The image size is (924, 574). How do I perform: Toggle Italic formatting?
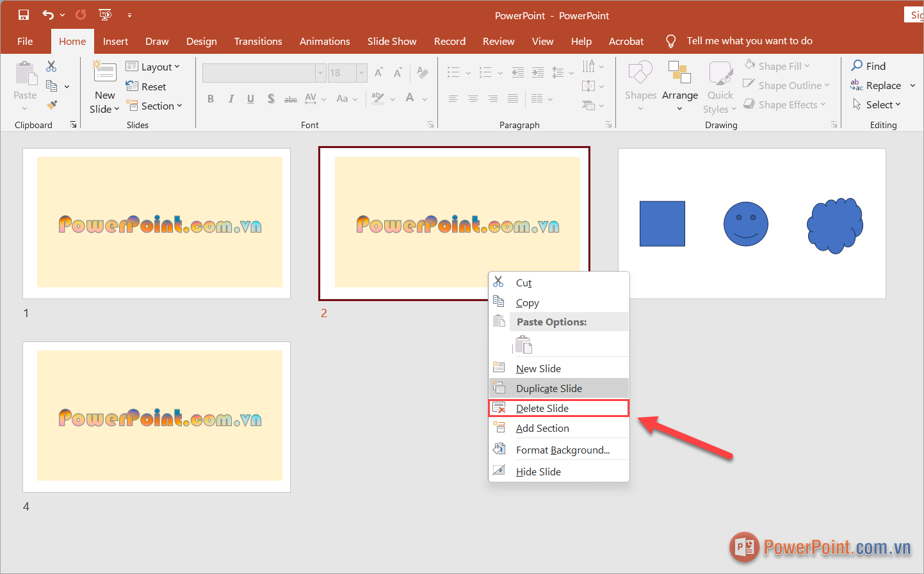pyautogui.click(x=231, y=99)
